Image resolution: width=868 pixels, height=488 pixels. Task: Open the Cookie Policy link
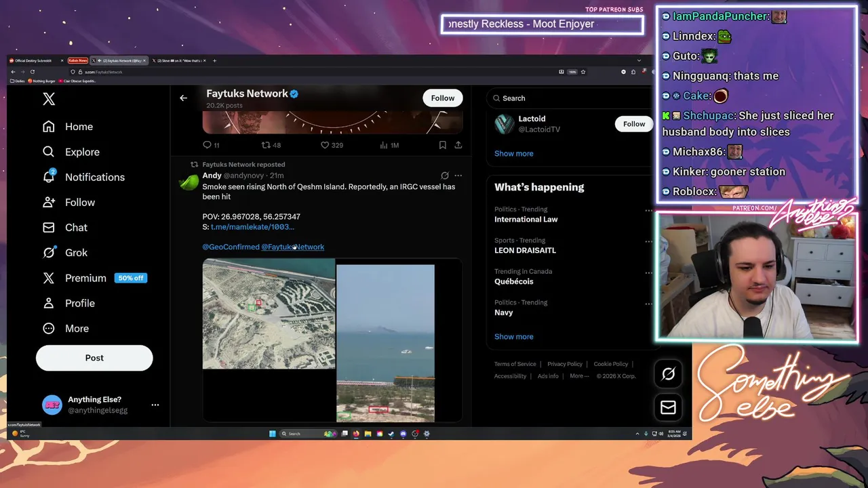click(x=611, y=364)
